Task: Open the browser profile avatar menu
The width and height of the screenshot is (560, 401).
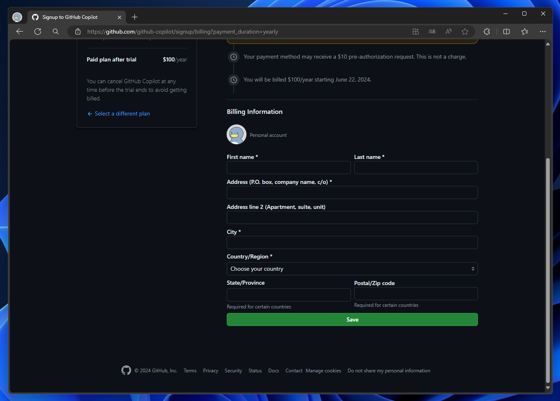Action: pos(17,17)
